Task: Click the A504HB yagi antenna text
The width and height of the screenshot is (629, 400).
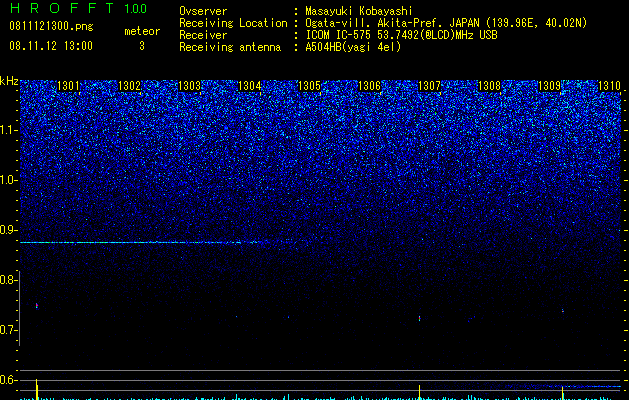Action: tap(353, 47)
